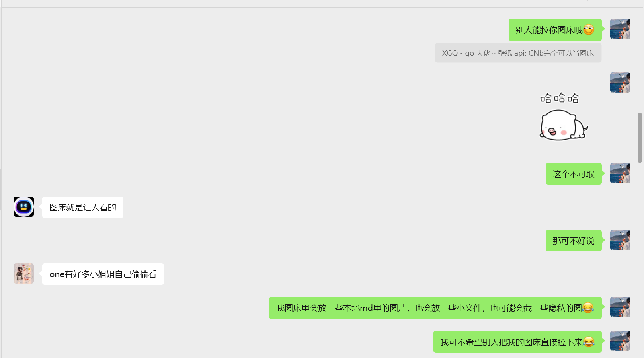Select the message bubble 这个不可取
644x358 pixels.
[x=574, y=174]
